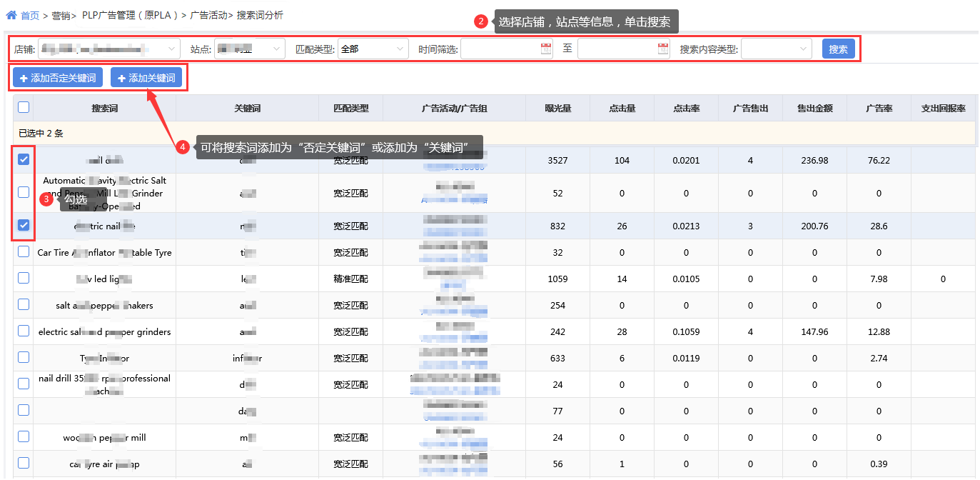
Task: Click the 广告售出 column header
Action: tap(750, 109)
